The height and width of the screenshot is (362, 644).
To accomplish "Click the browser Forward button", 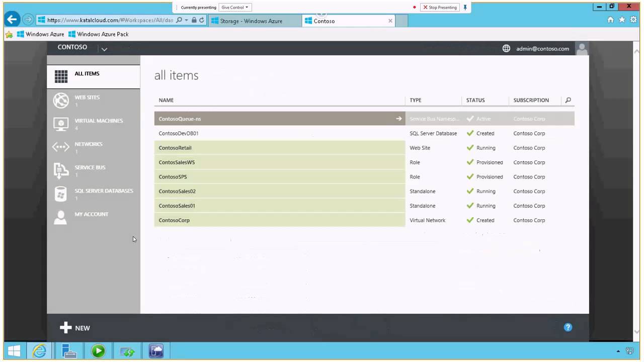I will [28, 20].
